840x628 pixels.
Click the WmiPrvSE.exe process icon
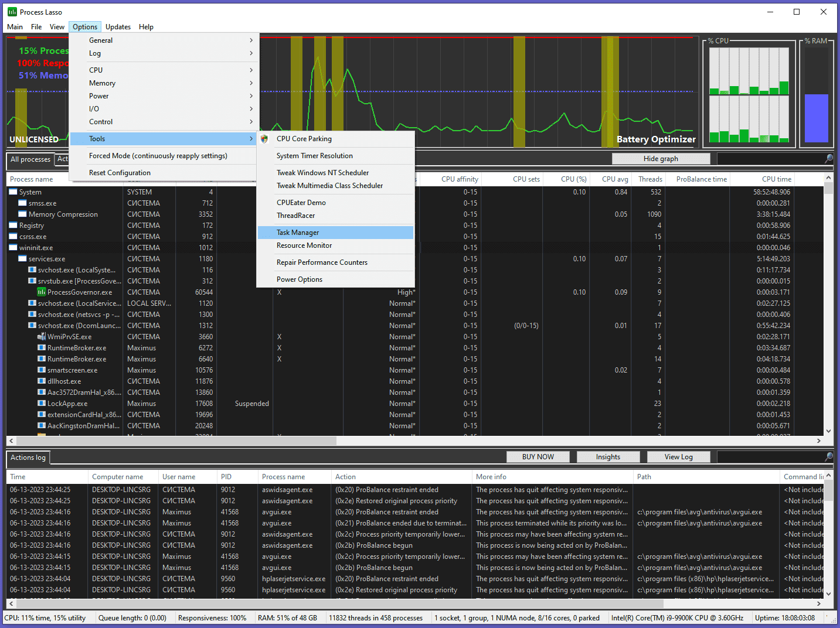(x=42, y=337)
